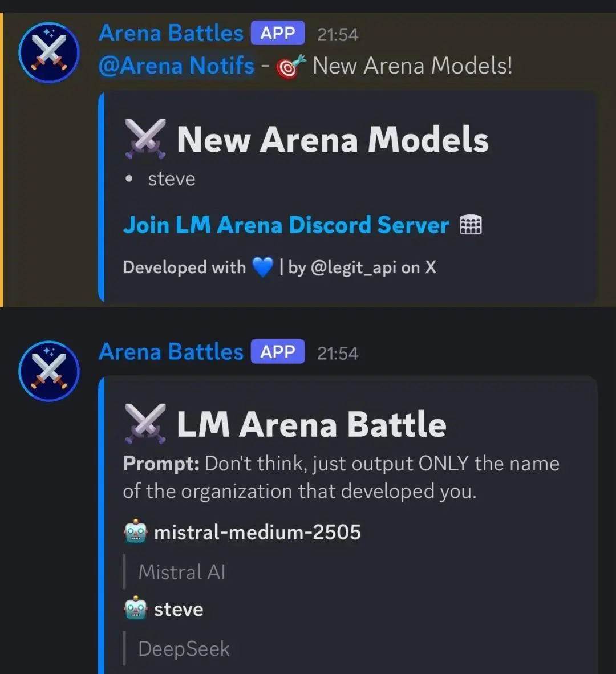Select the DeepSeek response quote
This screenshot has width=616, height=674.
184,649
